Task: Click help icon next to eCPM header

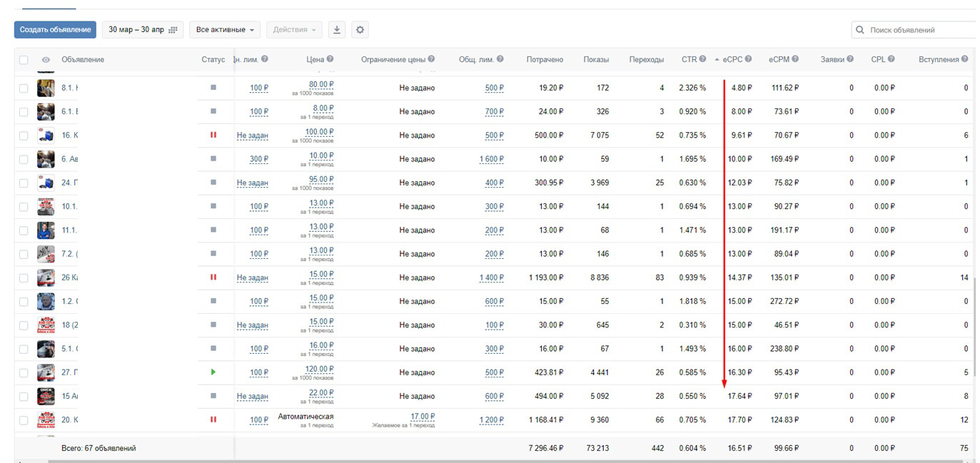Action: [x=795, y=59]
